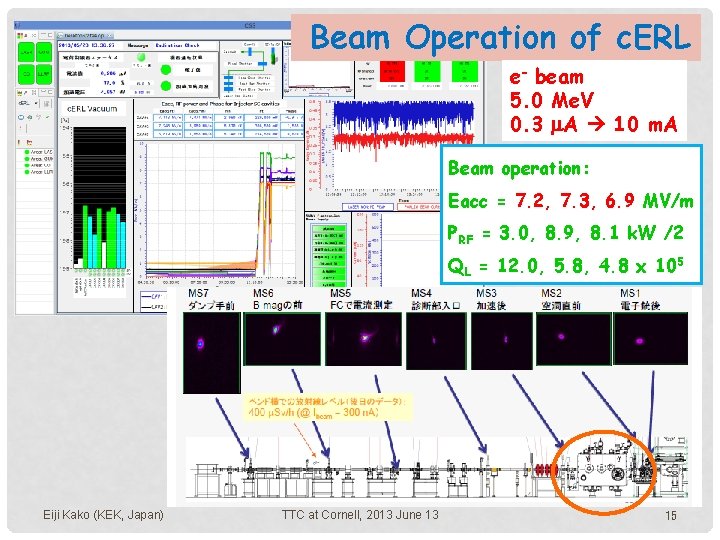Click the blue-outlined LASER button below the plot
This screenshot has width=720, height=540.
tap(368, 207)
